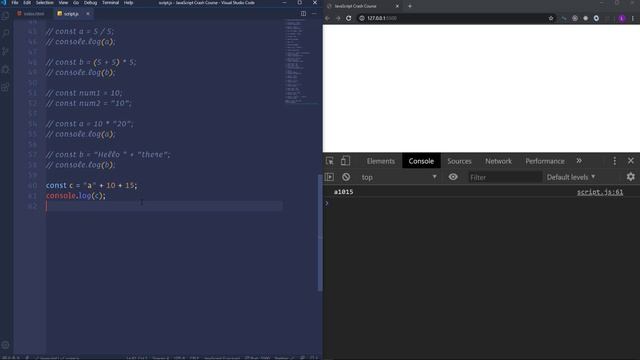The width and height of the screenshot is (640, 360).
Task: Close the DevTools panel
Action: click(631, 161)
